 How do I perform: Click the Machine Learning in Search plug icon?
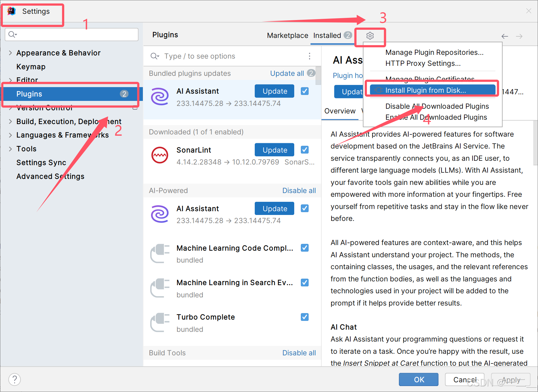pos(160,288)
